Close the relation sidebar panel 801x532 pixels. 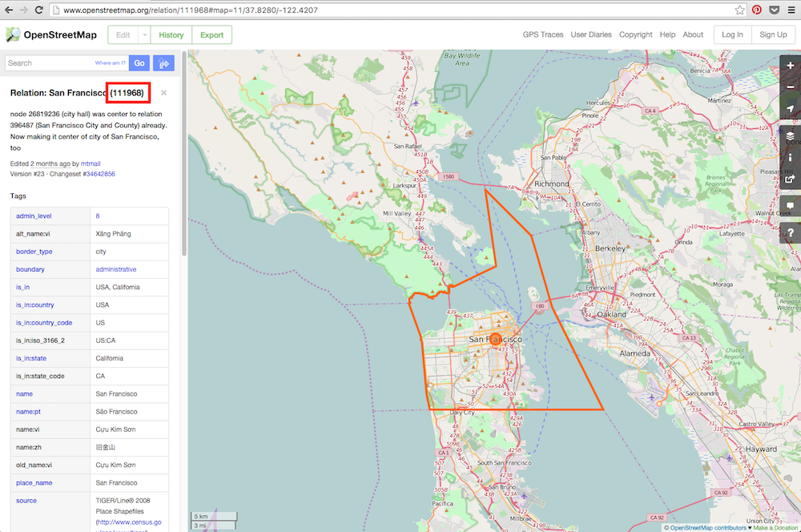(x=163, y=92)
